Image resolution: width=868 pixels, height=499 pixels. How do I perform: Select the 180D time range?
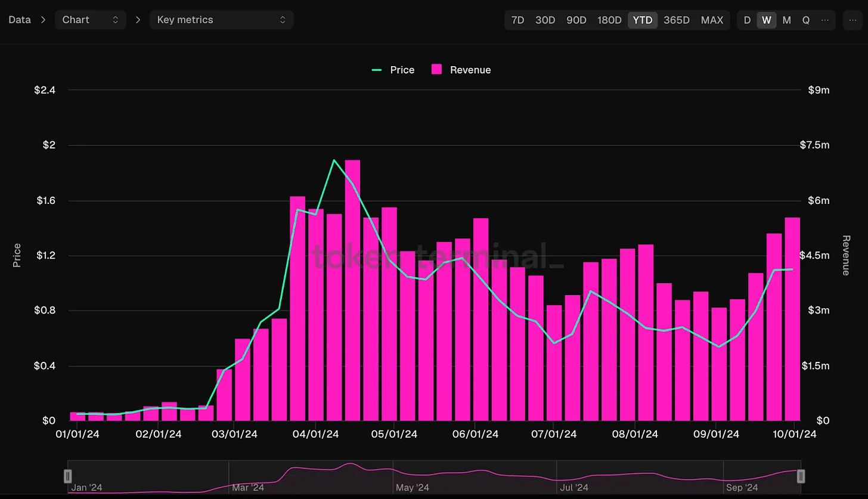point(609,20)
